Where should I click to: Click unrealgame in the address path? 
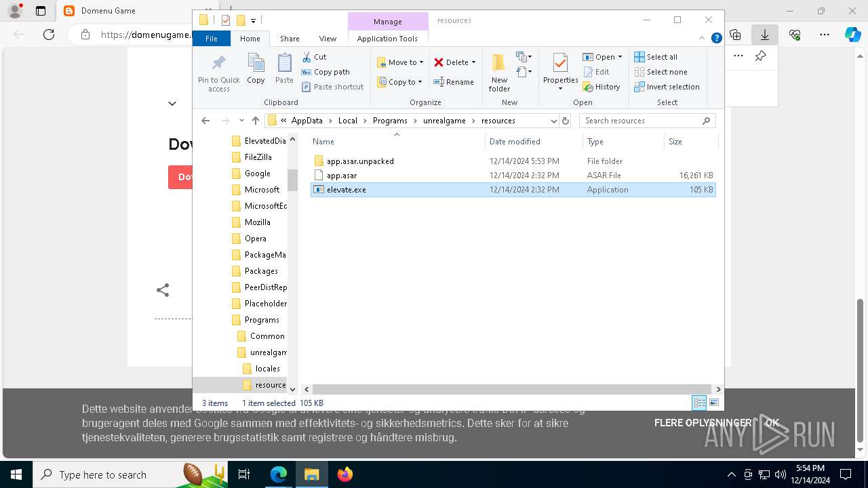(444, 121)
